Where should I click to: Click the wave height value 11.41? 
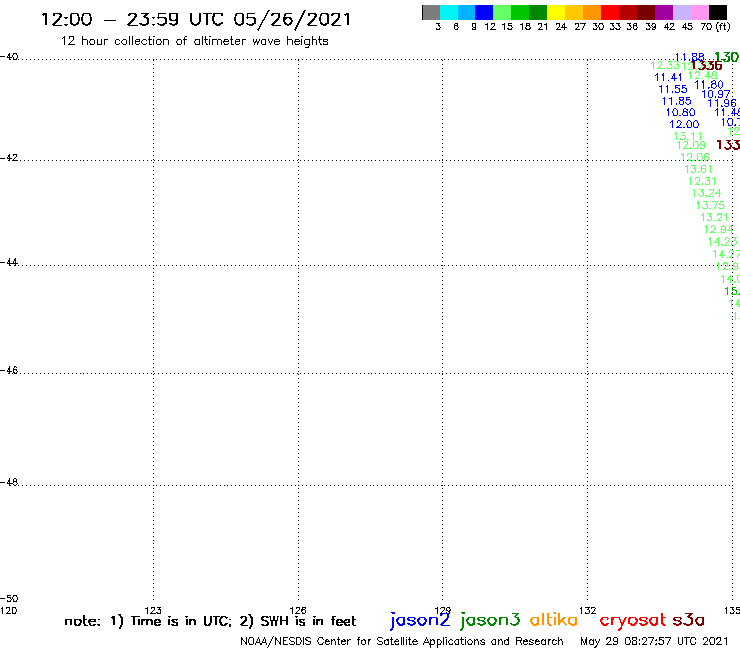(x=668, y=77)
